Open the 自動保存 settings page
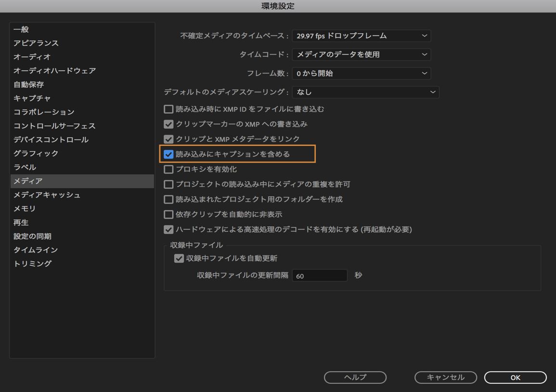 [30, 84]
